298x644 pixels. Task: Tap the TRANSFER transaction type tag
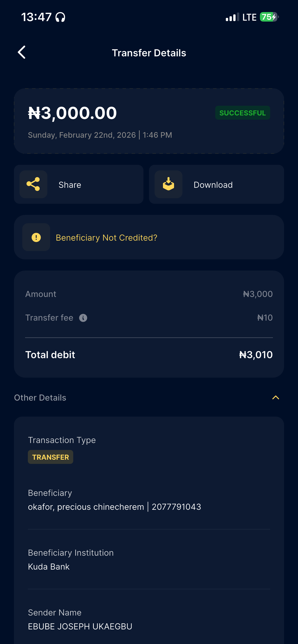(51, 457)
